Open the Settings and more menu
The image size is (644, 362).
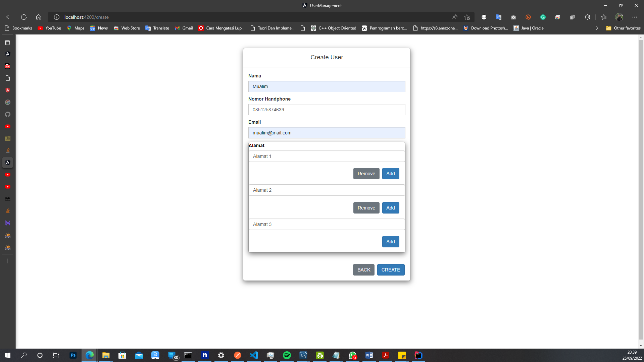click(635, 17)
